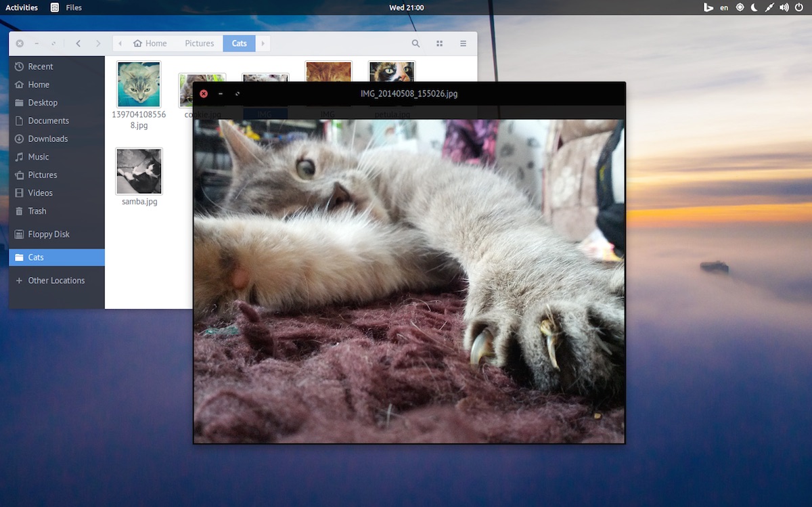Click image viewer title IMG_20140508_155026.jpg
812x507 pixels.
click(x=409, y=93)
